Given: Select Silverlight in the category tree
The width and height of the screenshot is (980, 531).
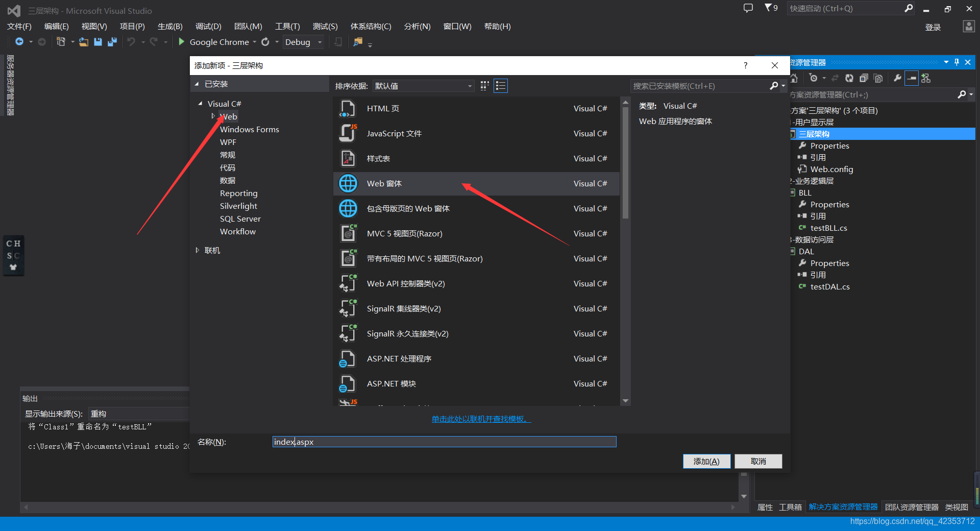Looking at the screenshot, I should pyautogui.click(x=238, y=206).
